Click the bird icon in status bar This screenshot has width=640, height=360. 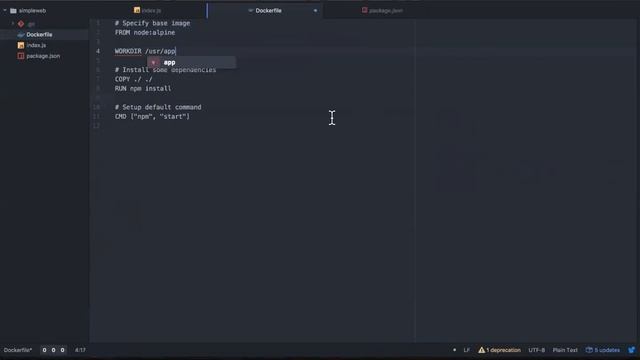[632, 350]
